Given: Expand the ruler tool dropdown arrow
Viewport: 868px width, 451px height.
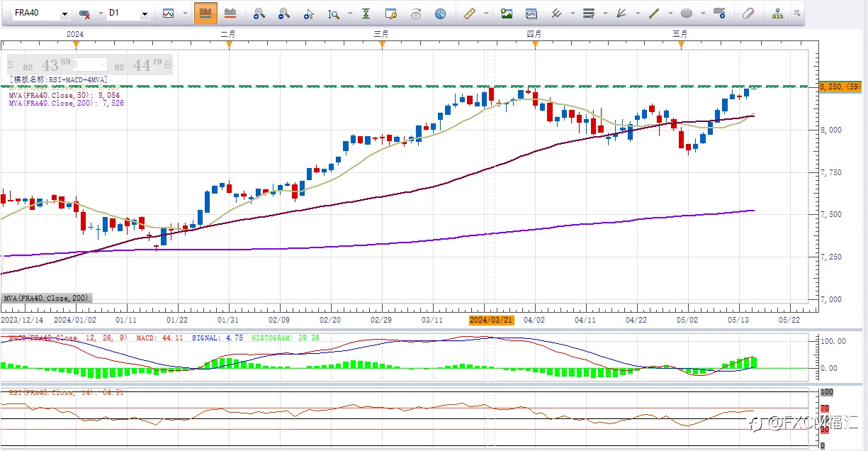Looking at the screenshot, I should pos(485,13).
